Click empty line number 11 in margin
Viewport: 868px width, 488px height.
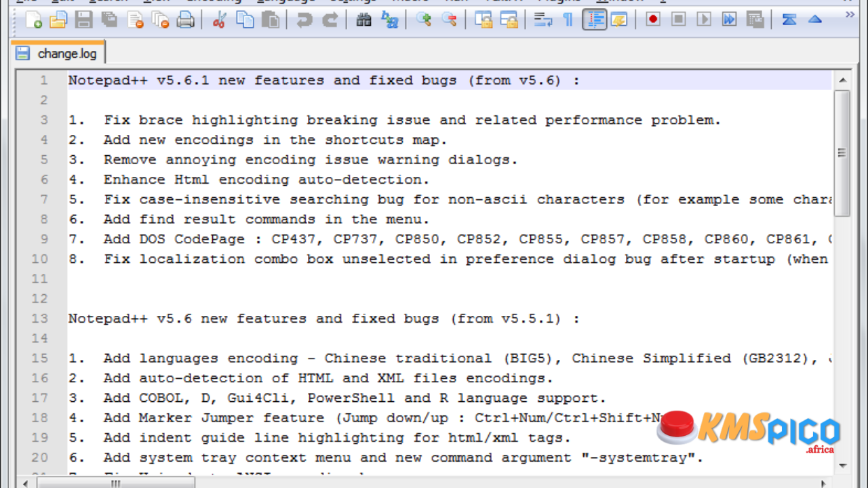tap(40, 279)
